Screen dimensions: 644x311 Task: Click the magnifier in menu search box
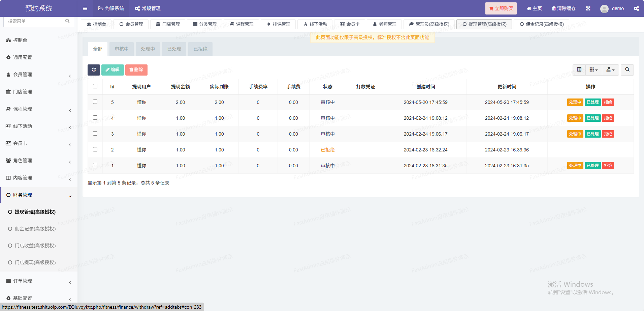pyautogui.click(x=67, y=21)
